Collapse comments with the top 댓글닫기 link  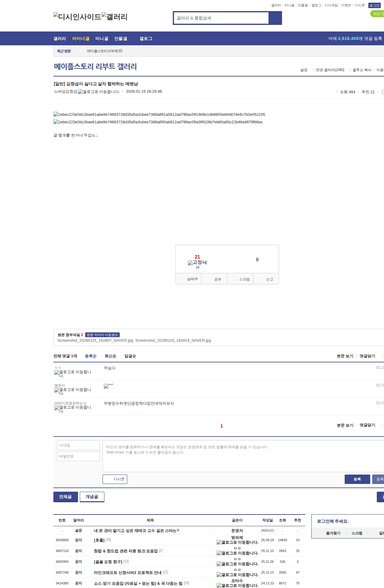pos(367,356)
